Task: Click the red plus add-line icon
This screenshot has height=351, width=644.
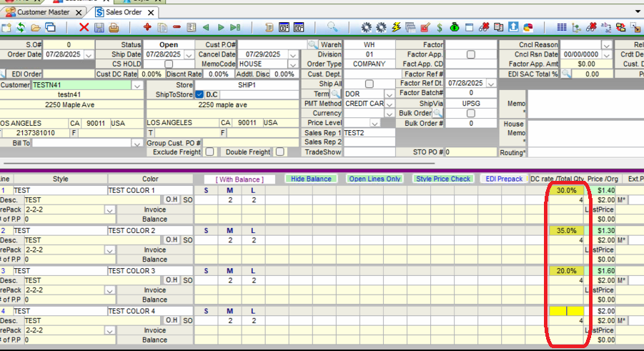Action: point(147,28)
